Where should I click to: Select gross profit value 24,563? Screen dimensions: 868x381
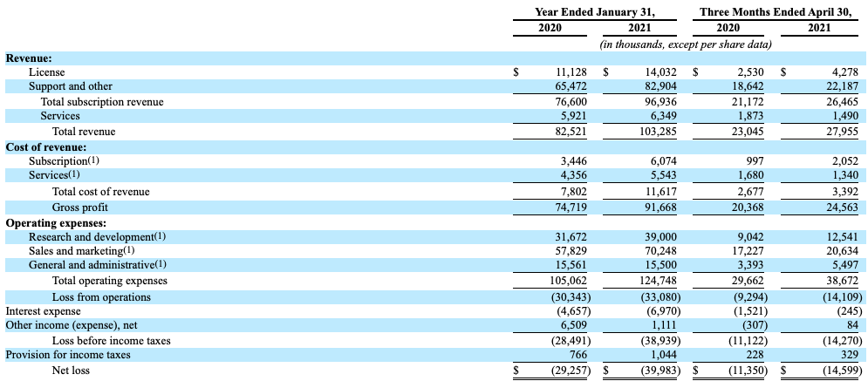pyautogui.click(x=843, y=208)
